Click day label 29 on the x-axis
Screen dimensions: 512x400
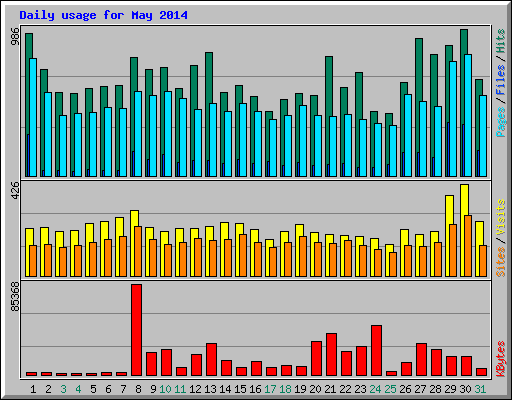(450, 389)
